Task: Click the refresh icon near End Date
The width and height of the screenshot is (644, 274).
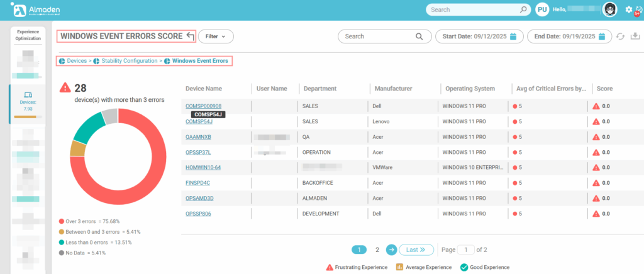Action: 621,36
